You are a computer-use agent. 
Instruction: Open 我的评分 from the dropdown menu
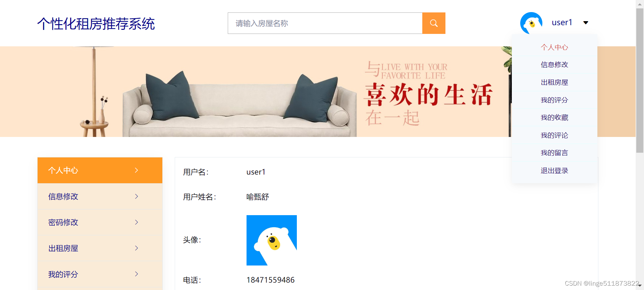(x=554, y=100)
